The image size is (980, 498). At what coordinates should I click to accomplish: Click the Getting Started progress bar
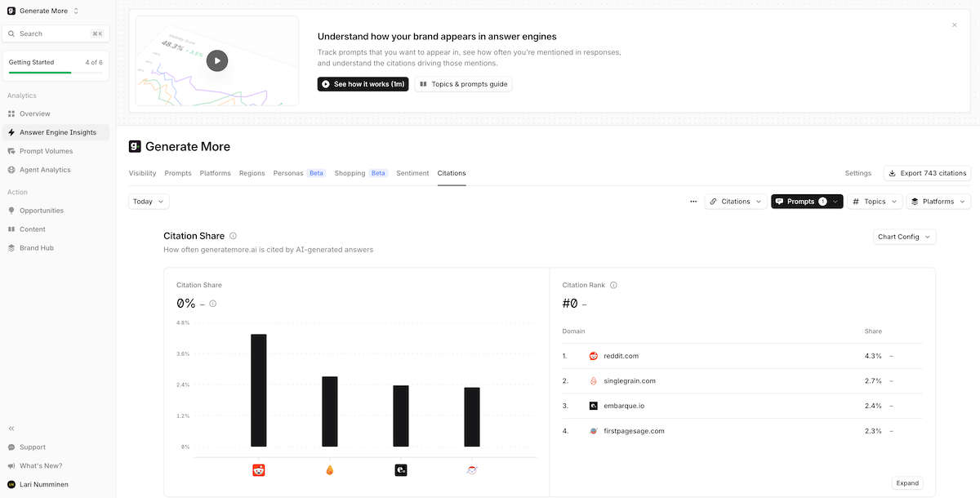[x=56, y=73]
